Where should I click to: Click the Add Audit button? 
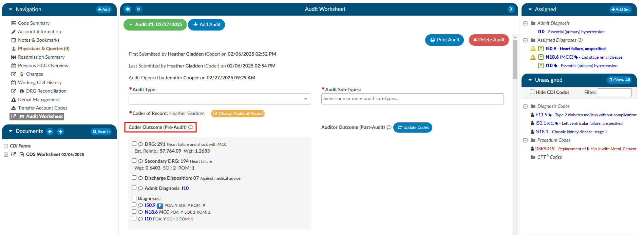[x=206, y=25]
